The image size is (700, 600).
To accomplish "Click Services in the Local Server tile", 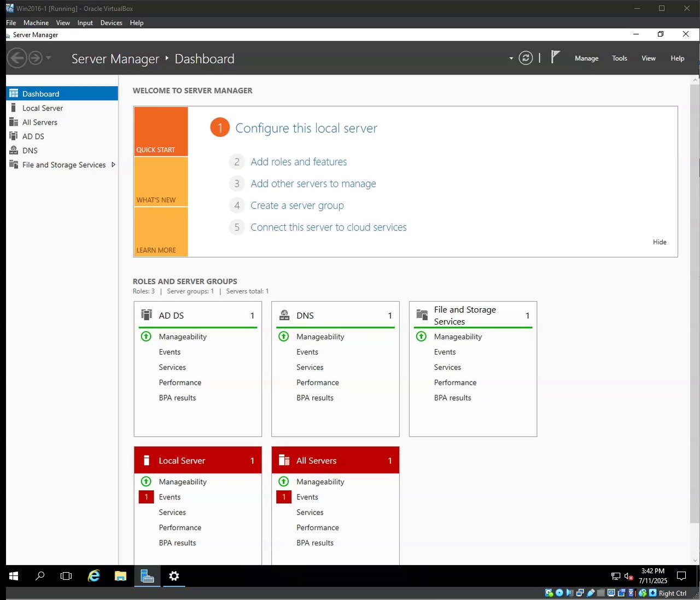I will click(x=172, y=512).
